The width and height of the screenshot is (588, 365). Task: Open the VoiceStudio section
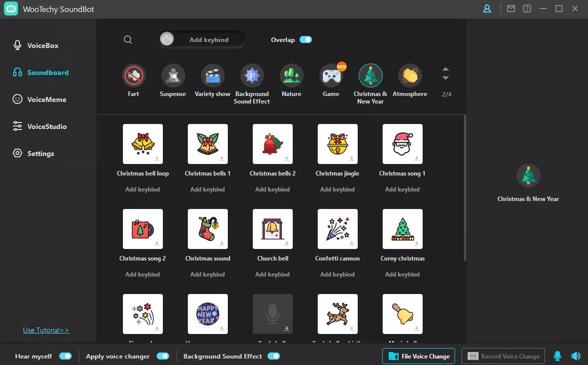(x=46, y=126)
